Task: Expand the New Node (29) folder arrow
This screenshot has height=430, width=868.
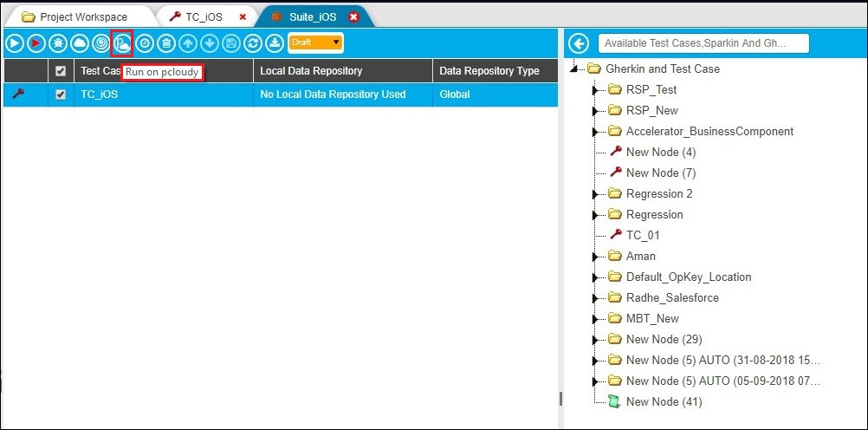Action: [x=595, y=340]
